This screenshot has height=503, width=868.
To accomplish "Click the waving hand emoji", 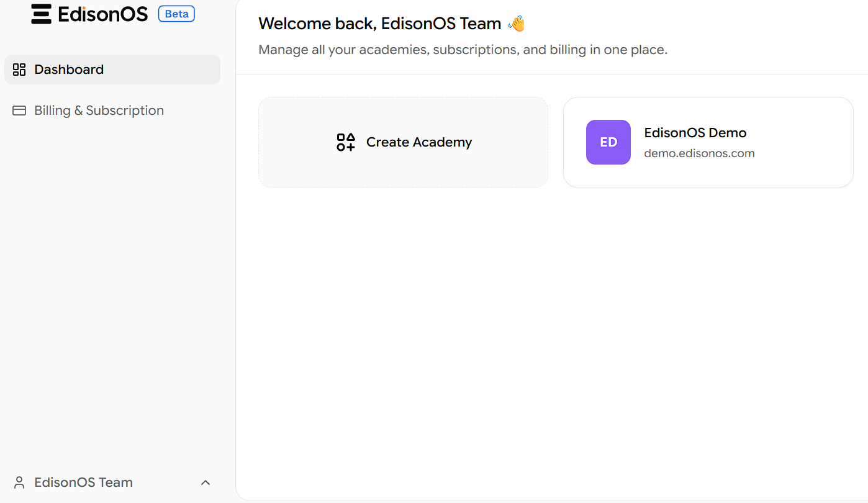I will 517,24.
